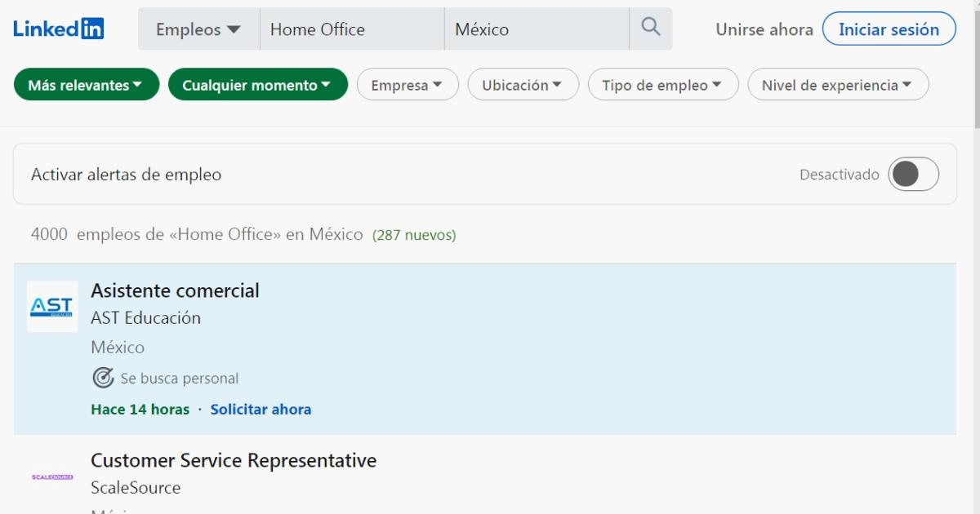Click Solicitar ahora on Asistente comercial
Viewport: 980px width, 514px height.
tap(261, 409)
